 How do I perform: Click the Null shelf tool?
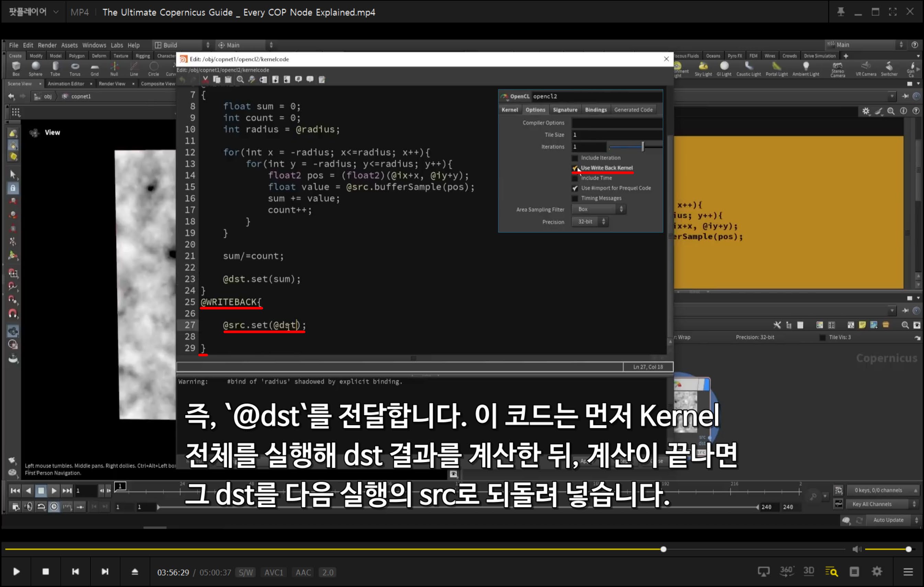[114, 68]
